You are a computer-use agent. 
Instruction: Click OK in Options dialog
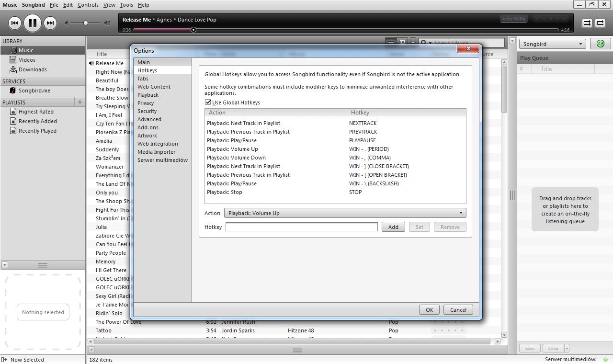429,310
